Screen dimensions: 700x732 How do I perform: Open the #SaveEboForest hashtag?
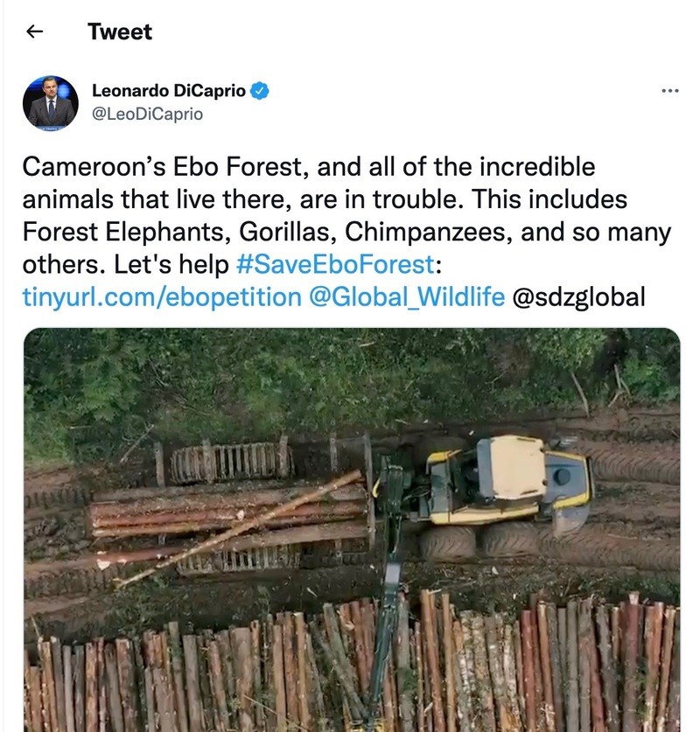click(335, 264)
